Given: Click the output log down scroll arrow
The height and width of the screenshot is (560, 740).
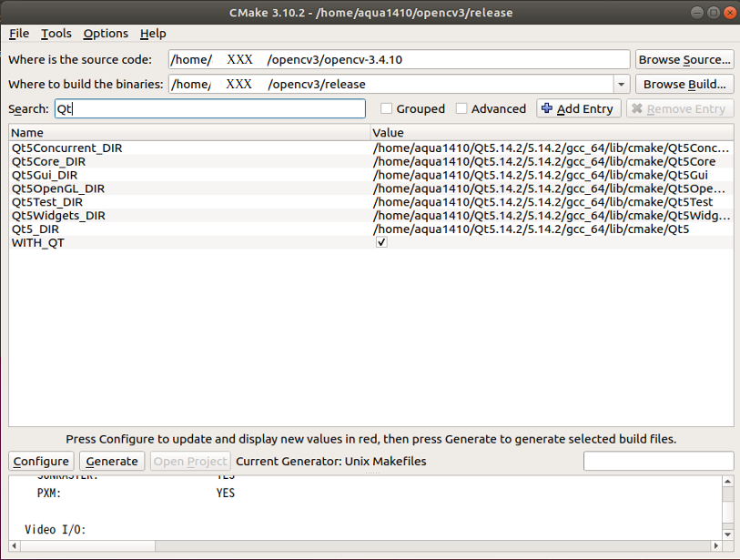Looking at the screenshot, I should click(728, 535).
